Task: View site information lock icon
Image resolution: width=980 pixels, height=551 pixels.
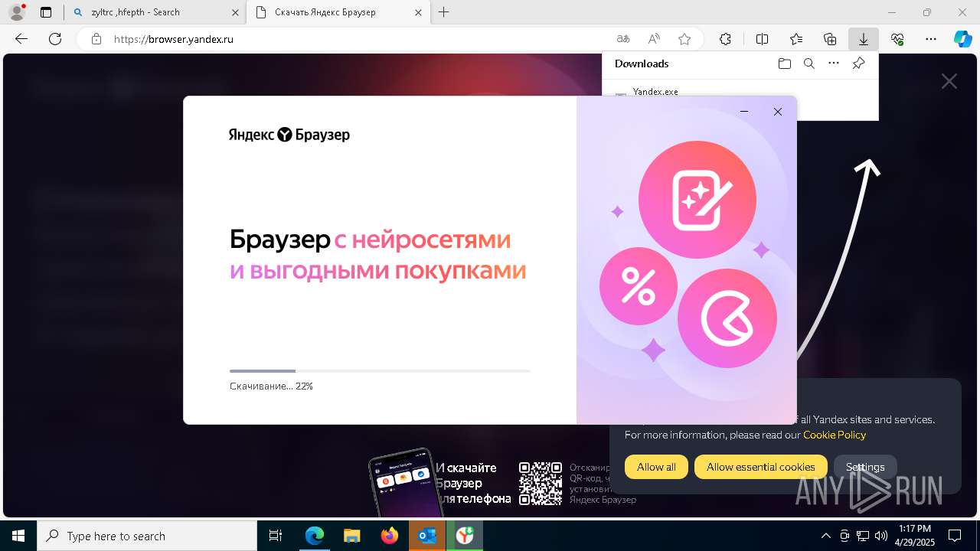Action: coord(96,39)
